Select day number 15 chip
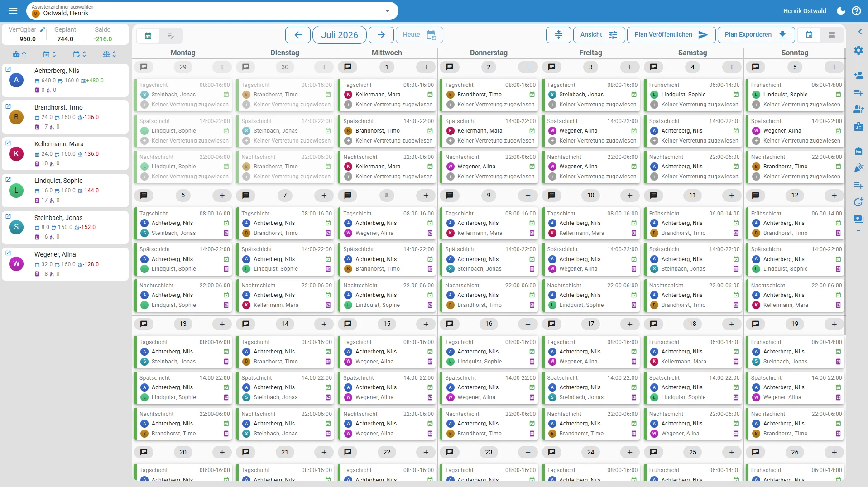The image size is (868, 487). click(x=387, y=324)
